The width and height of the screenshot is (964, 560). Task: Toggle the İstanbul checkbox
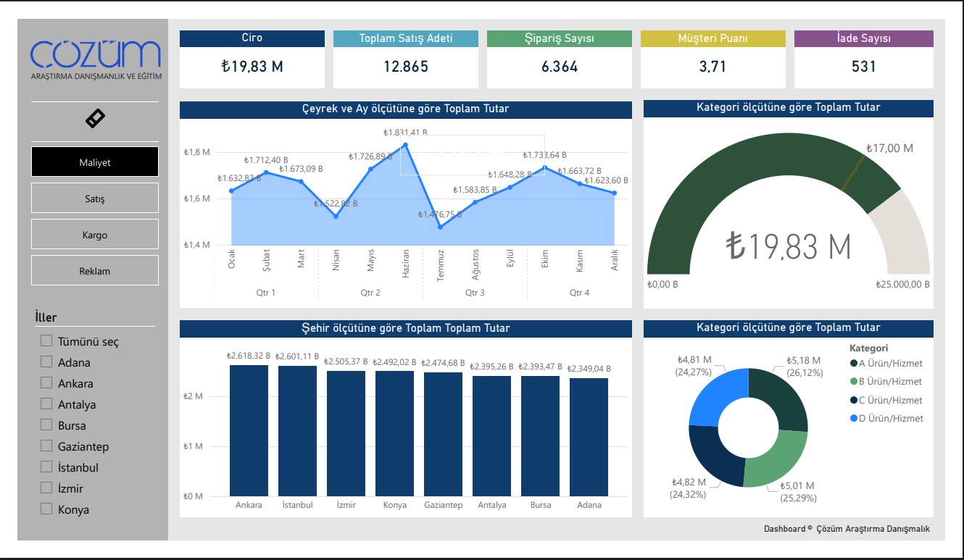coord(47,467)
